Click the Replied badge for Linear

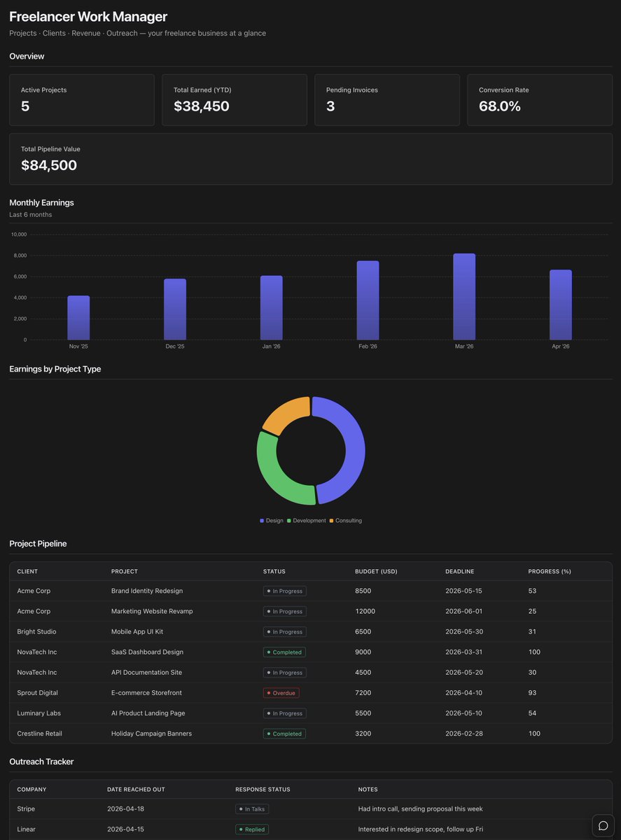(252, 829)
